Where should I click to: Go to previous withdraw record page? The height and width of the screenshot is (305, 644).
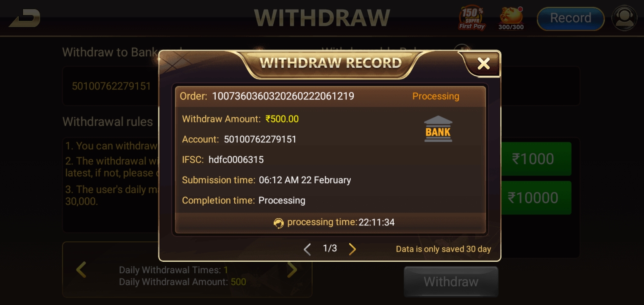tap(308, 249)
